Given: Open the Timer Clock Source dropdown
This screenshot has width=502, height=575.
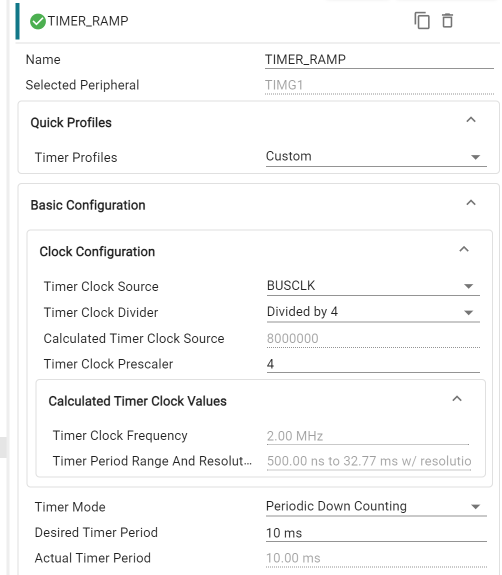Looking at the screenshot, I should click(x=373, y=286).
